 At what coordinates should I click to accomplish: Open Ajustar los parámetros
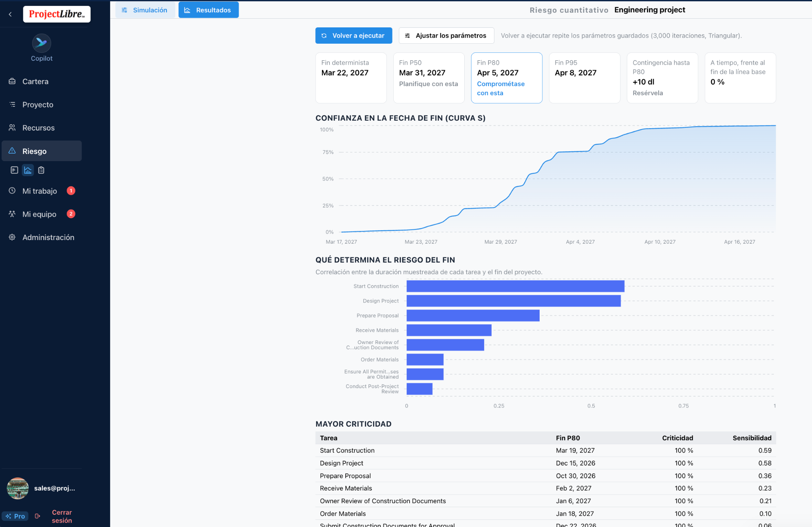tap(446, 36)
